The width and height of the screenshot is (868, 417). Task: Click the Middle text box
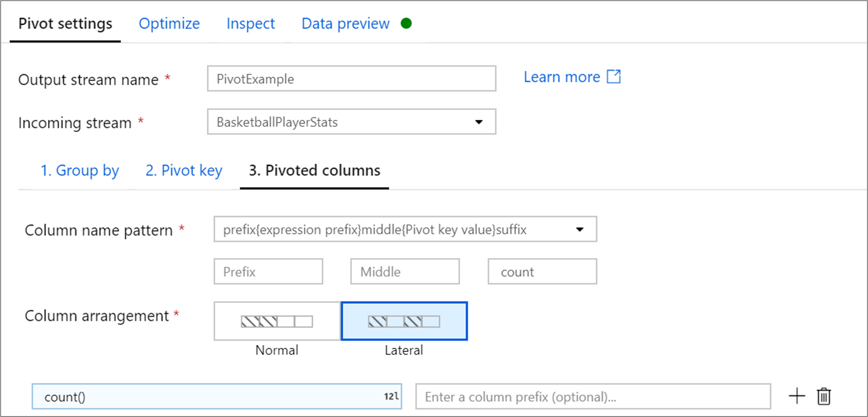tap(405, 271)
